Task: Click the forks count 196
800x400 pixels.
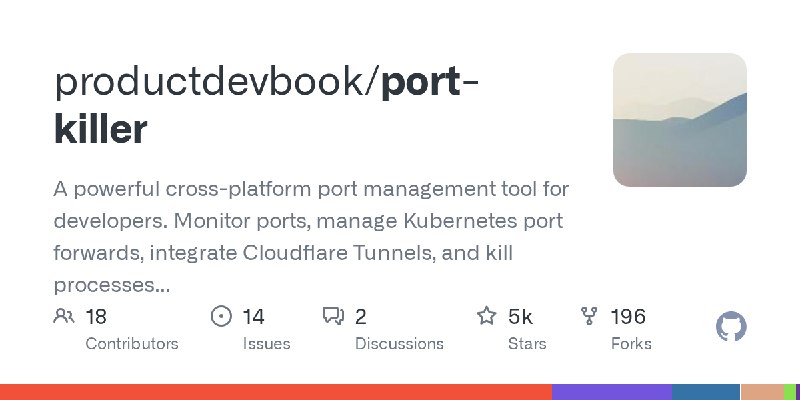Action: point(628,317)
